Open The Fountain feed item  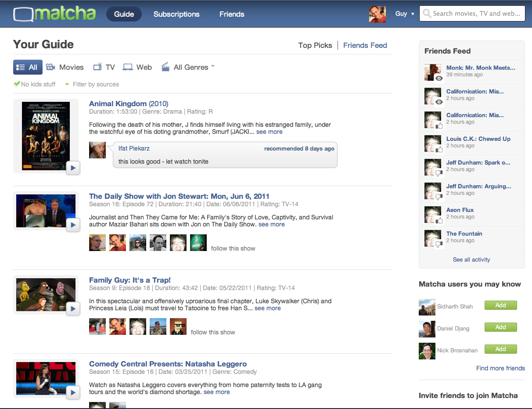[x=464, y=233]
